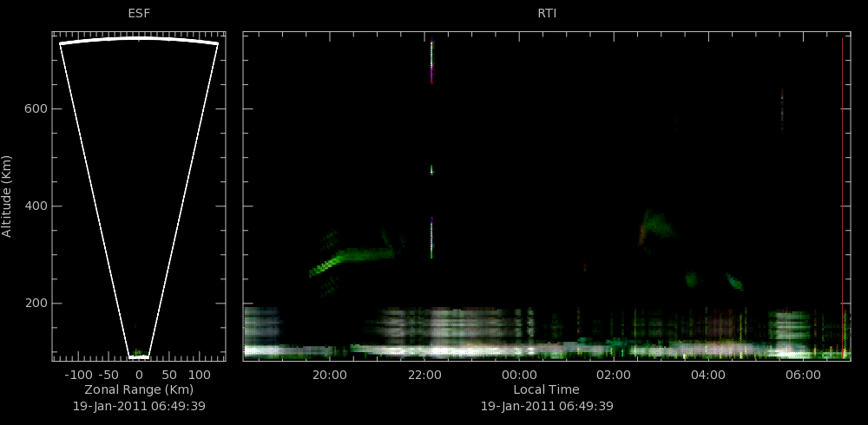Screen dimensions: 868x425
Task: Click the radar fan beam outline in ESF
Action: pos(139,198)
